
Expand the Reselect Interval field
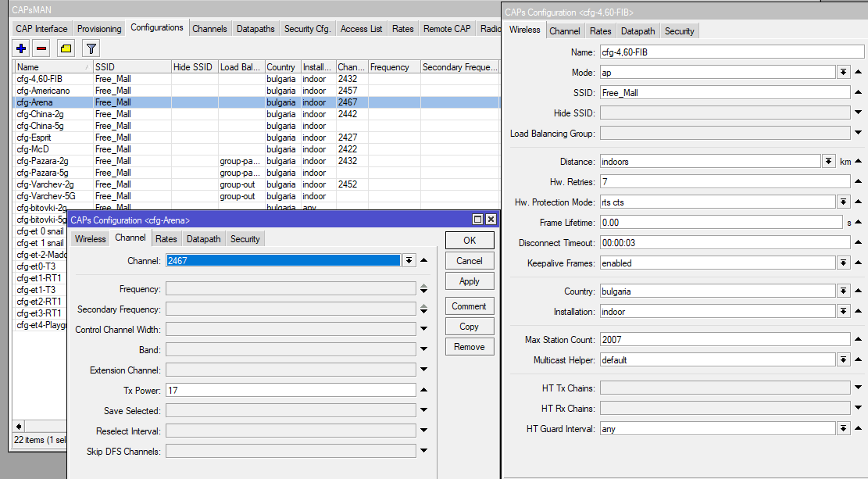[424, 431]
